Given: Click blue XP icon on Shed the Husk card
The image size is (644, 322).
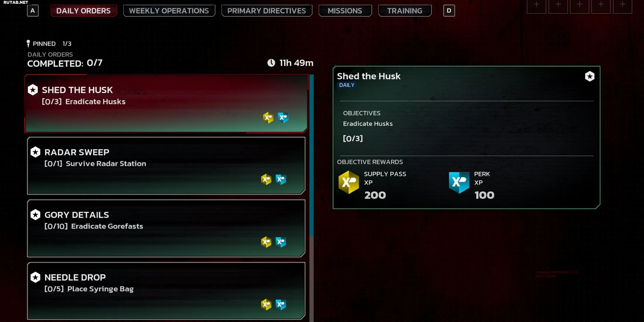Looking at the screenshot, I should 283,118.
